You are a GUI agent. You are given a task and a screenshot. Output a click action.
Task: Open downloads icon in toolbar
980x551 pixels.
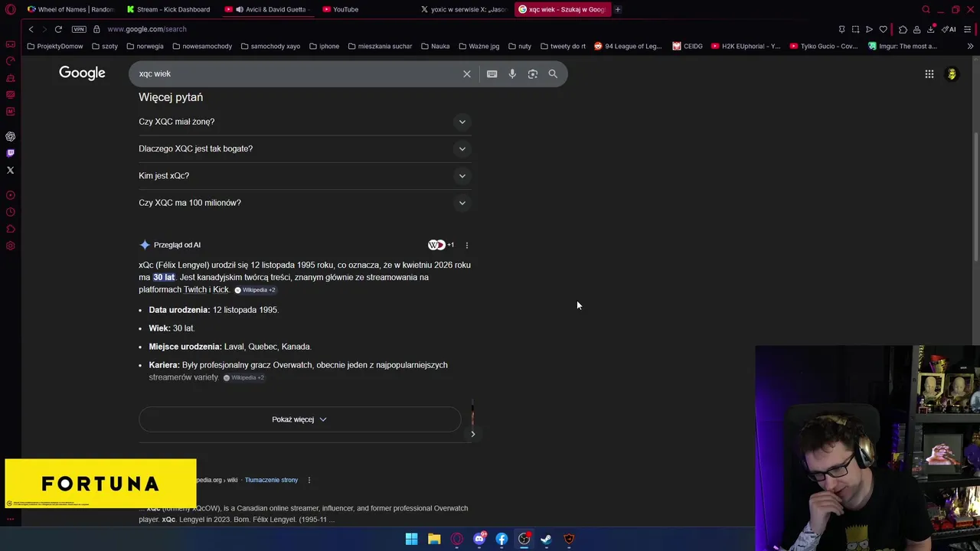point(931,29)
